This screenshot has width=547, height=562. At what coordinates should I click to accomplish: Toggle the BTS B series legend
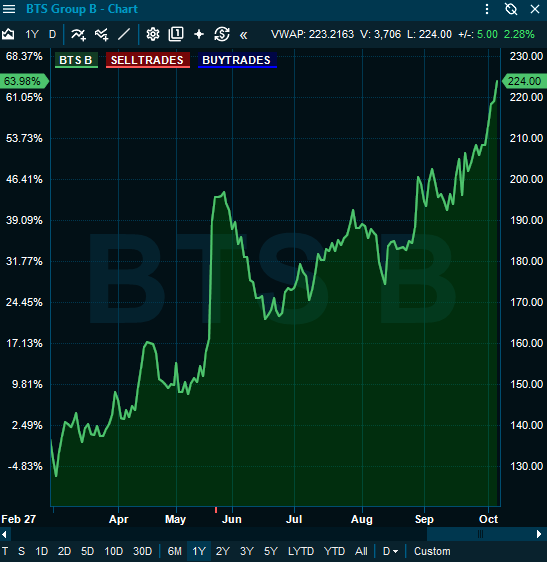coord(76,60)
